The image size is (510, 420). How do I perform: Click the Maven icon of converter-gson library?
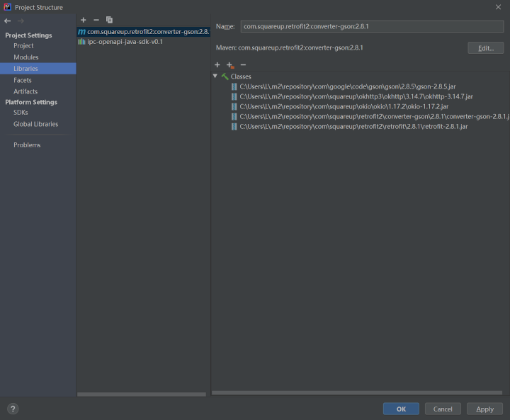(x=81, y=32)
